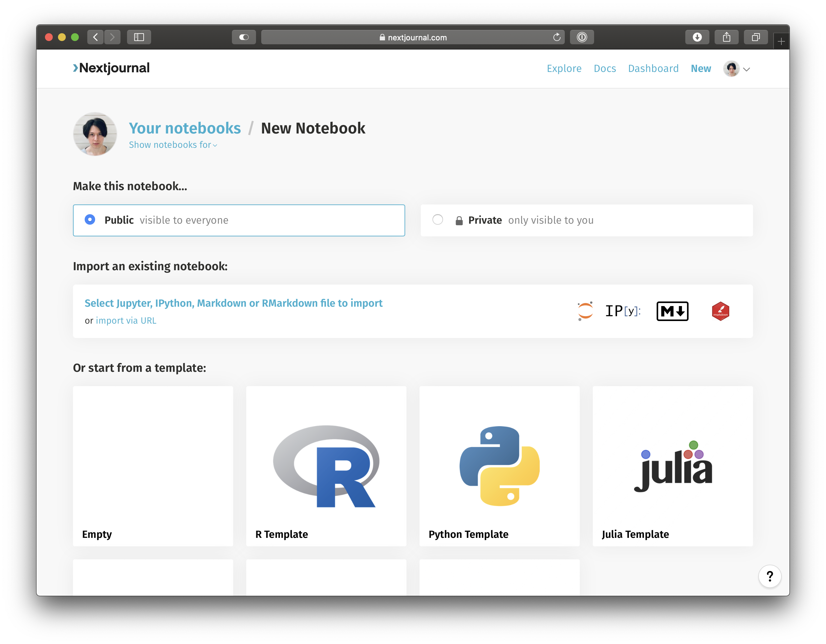Click the small profile avatar in header
Screen dimensions: 826x644
click(x=731, y=68)
